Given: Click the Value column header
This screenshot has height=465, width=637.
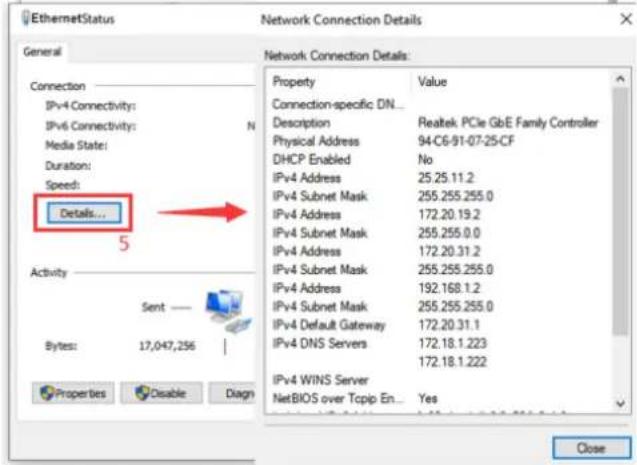Looking at the screenshot, I should click(x=432, y=82).
